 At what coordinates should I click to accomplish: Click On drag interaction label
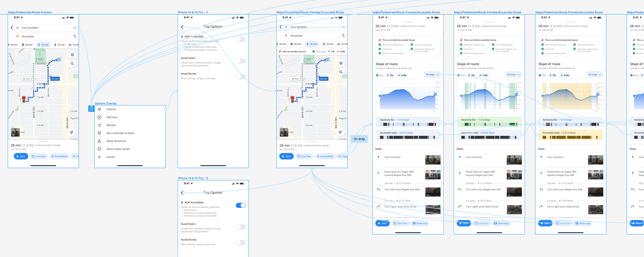point(359,139)
